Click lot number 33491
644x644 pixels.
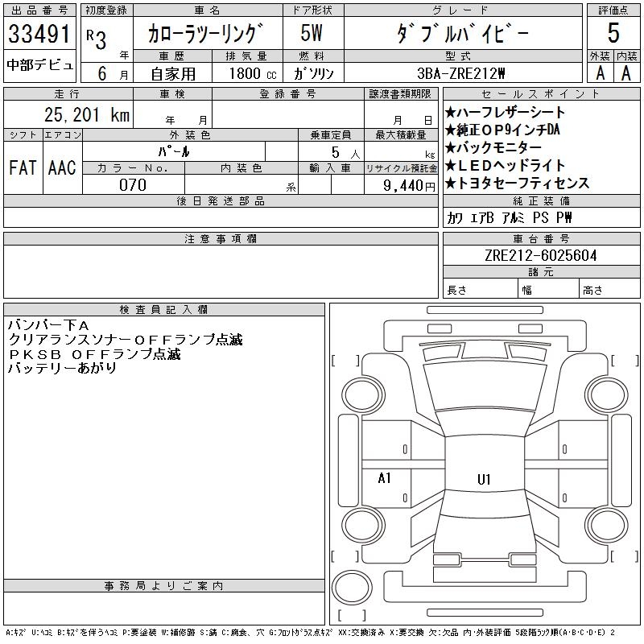tap(39, 33)
